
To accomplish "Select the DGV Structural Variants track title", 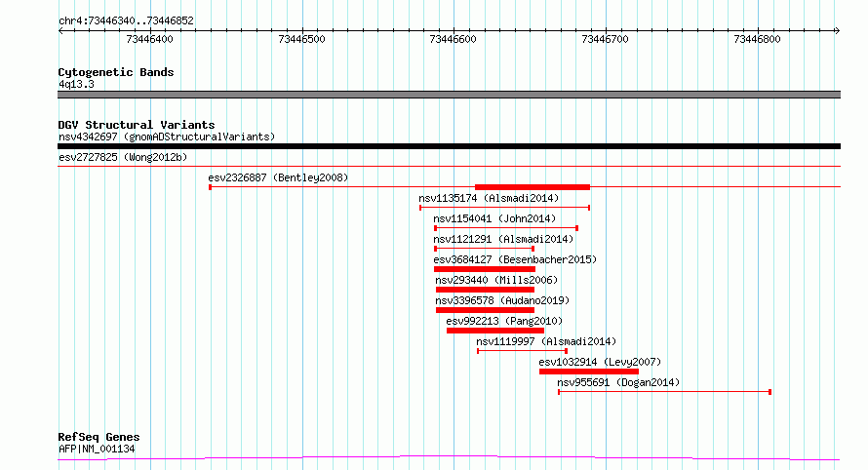I will pyautogui.click(x=137, y=125).
